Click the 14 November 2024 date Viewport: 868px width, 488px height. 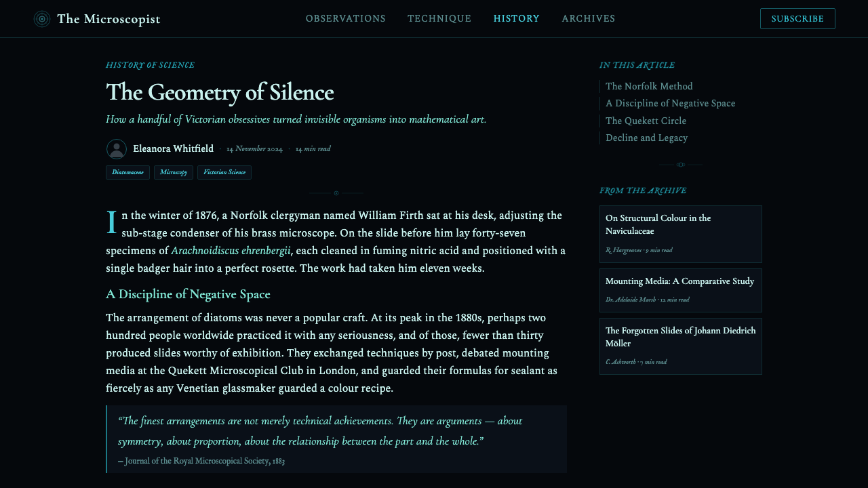coord(254,149)
